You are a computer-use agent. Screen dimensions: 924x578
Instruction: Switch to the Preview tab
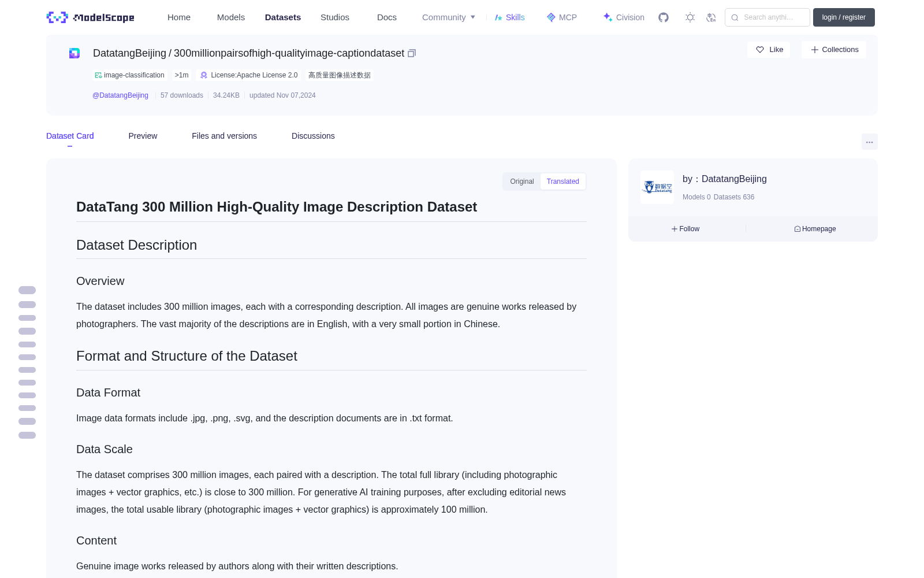[143, 136]
